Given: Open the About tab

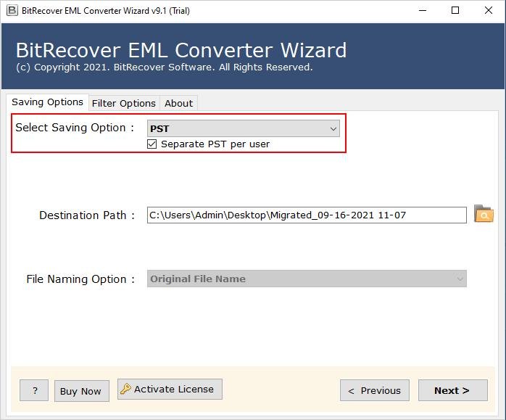Looking at the screenshot, I should [x=178, y=103].
